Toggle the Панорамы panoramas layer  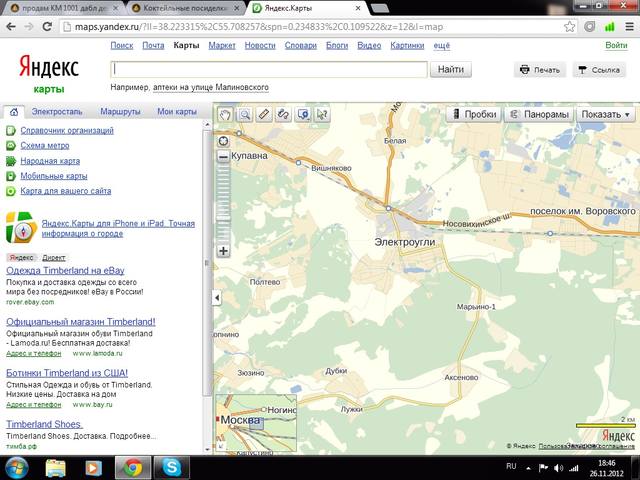(x=540, y=115)
